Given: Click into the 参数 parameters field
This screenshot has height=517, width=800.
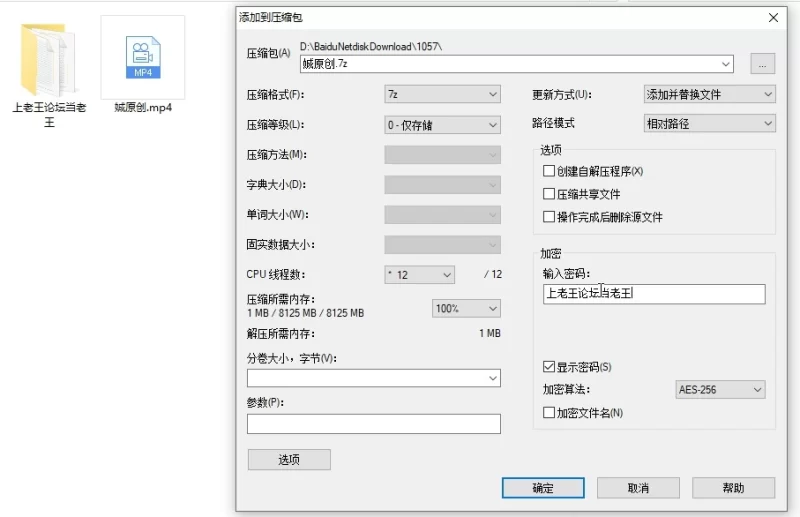Looking at the screenshot, I should [373, 424].
